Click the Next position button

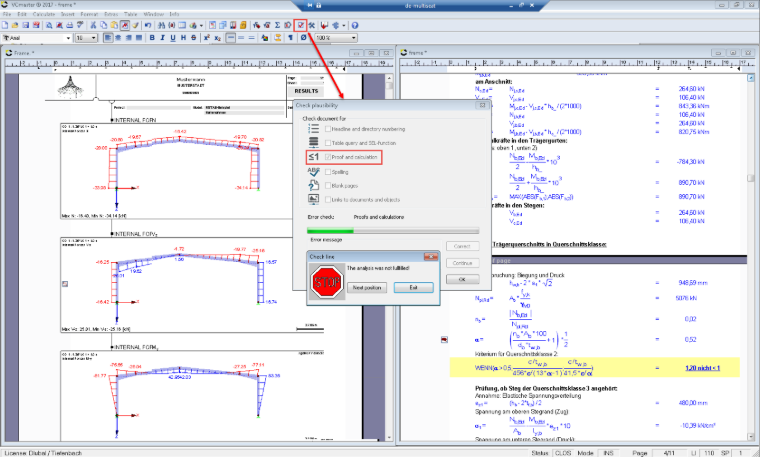(367, 287)
